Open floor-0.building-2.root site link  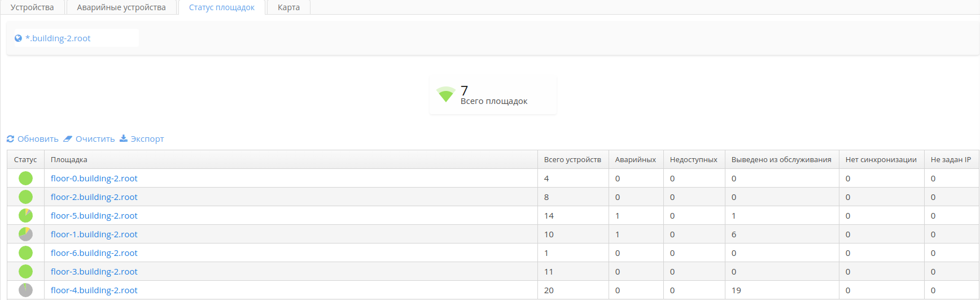(94, 179)
